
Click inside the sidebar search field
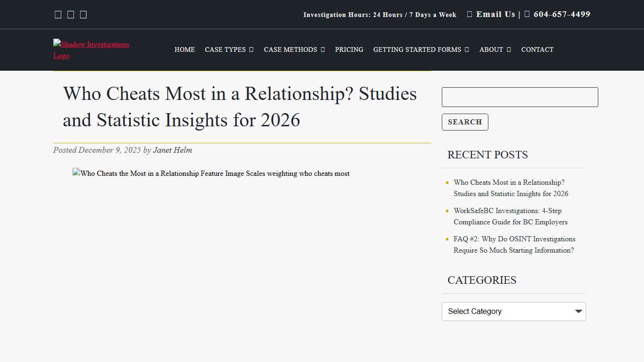(519, 97)
